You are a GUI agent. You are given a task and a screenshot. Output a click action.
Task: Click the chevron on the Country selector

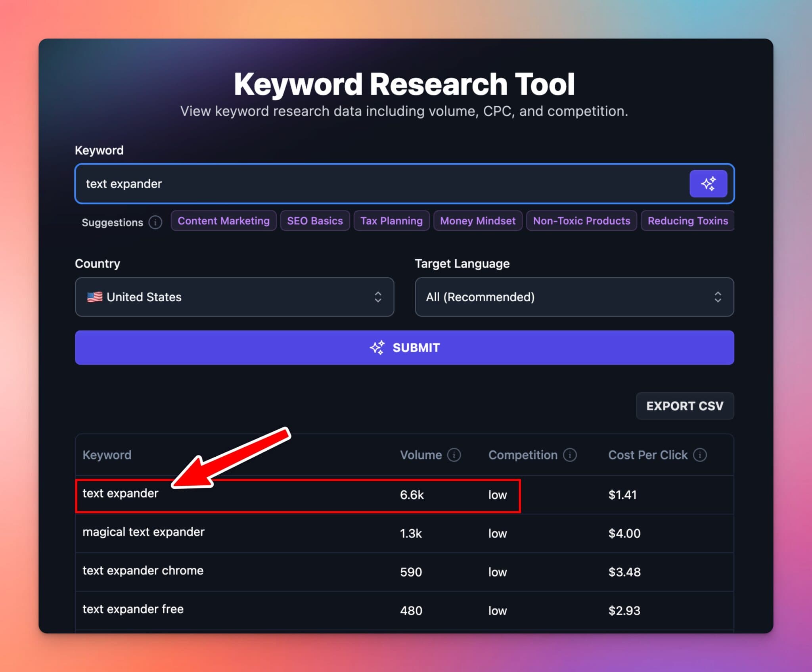click(378, 297)
